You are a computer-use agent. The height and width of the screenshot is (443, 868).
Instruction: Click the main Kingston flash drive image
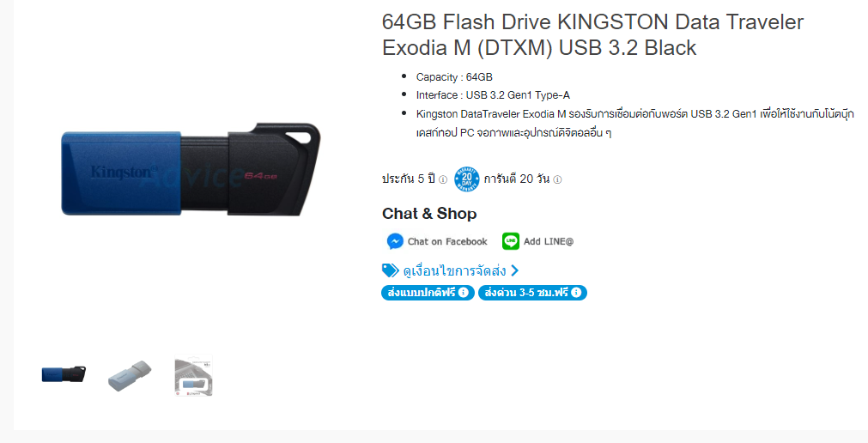(191, 170)
